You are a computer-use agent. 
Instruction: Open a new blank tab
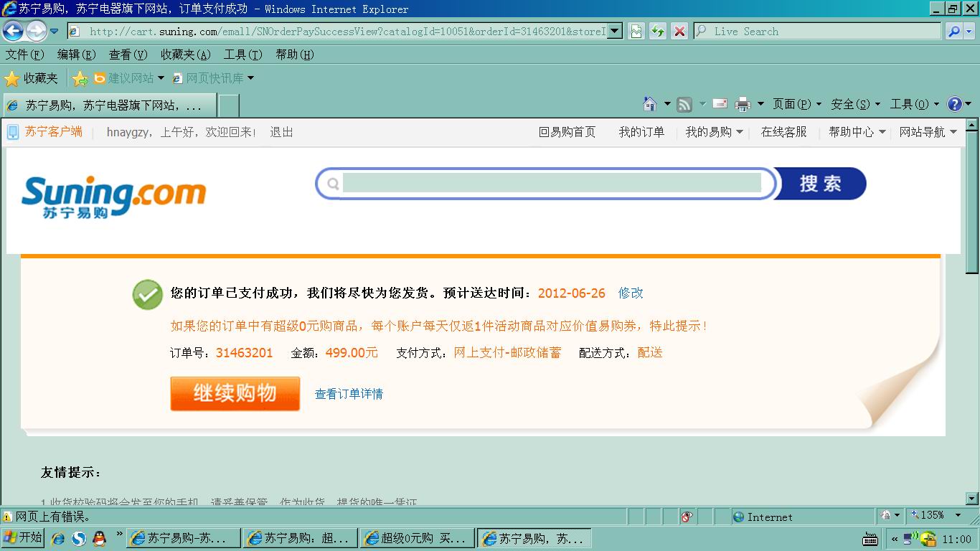(229, 105)
